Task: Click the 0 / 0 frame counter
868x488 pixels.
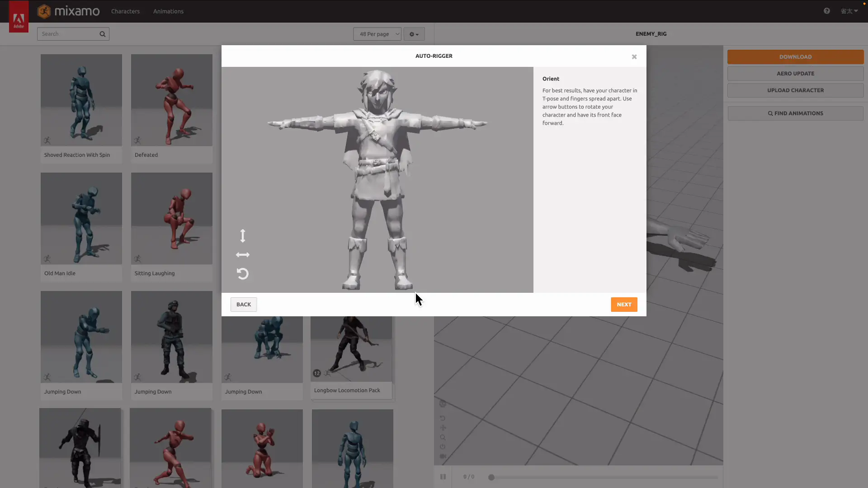Action: click(469, 477)
